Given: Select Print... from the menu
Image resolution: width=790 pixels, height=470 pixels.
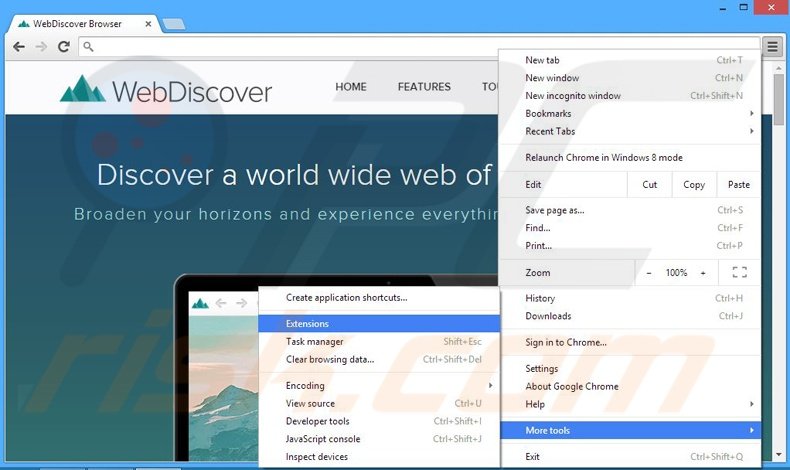Looking at the screenshot, I should coord(630,246).
